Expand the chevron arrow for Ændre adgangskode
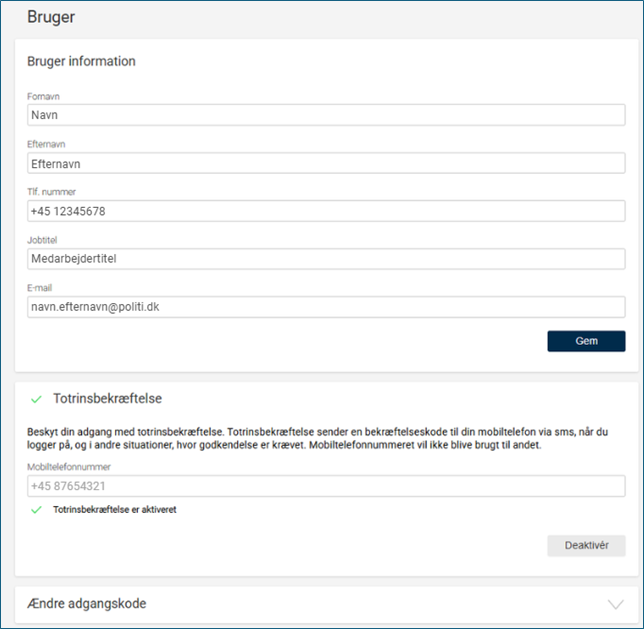Viewport: 644px width, 629px height. tap(615, 604)
